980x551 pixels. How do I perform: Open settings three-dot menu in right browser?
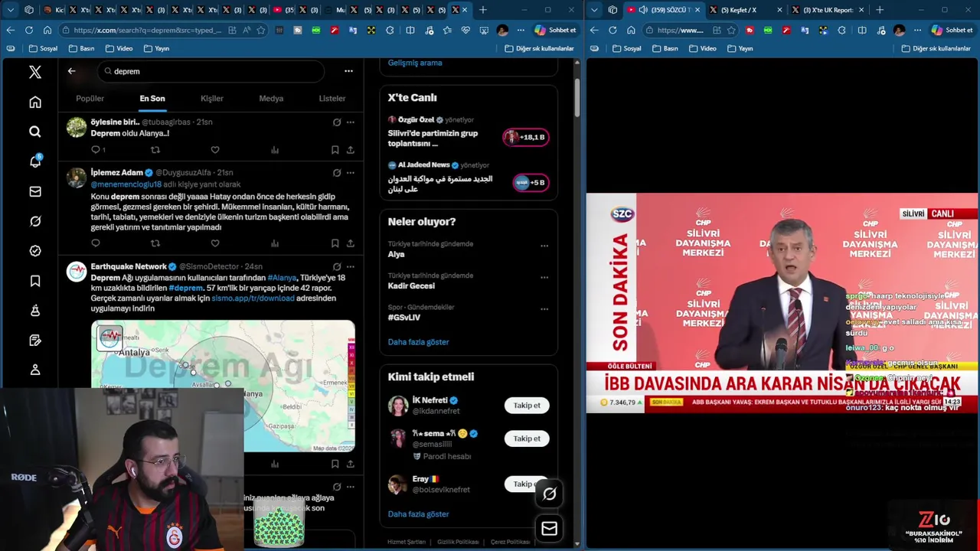point(917,30)
